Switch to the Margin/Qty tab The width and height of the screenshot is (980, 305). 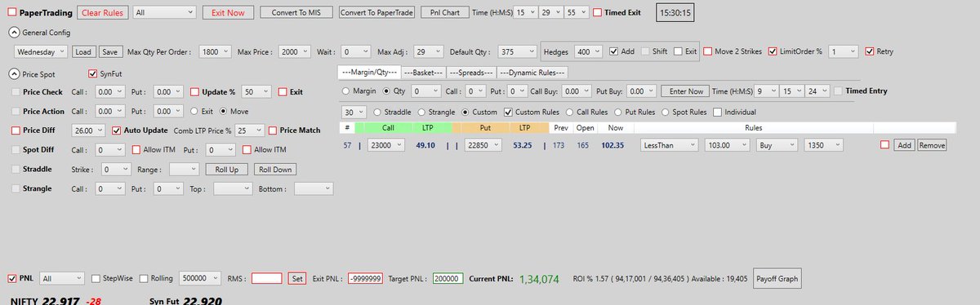(368, 73)
